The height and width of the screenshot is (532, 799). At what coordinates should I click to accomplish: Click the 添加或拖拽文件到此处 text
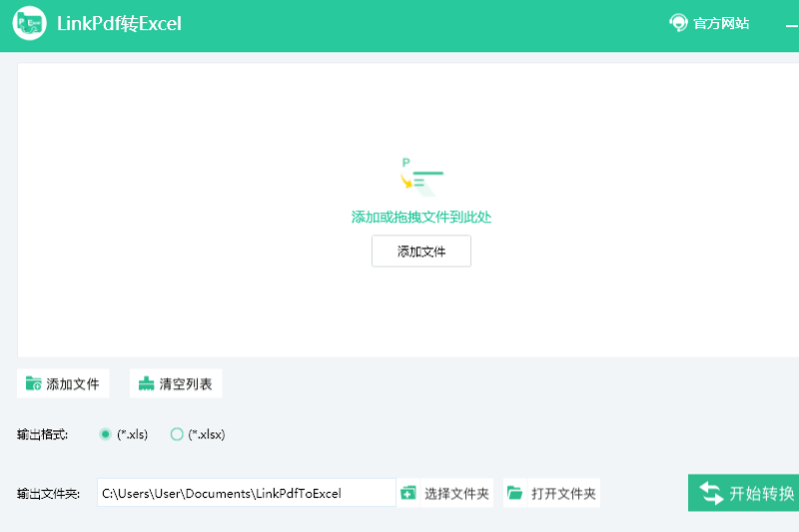tap(420, 218)
